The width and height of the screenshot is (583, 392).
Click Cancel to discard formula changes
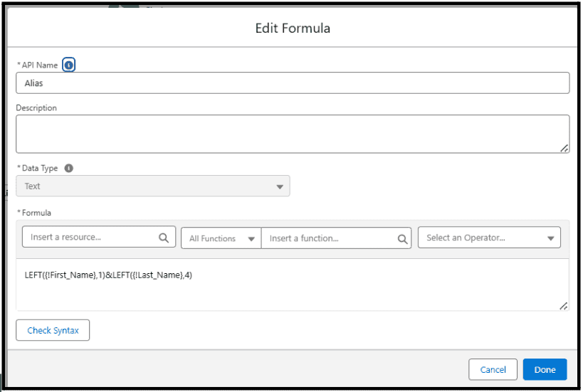coord(493,369)
